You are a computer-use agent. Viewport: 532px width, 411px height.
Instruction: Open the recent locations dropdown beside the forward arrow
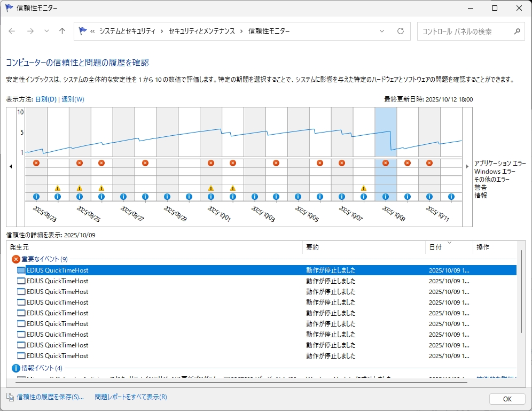[x=46, y=32]
